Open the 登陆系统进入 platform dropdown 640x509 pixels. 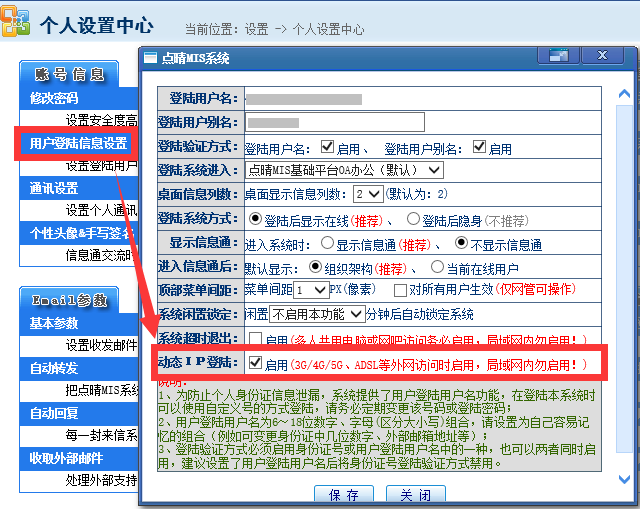(x=343, y=170)
